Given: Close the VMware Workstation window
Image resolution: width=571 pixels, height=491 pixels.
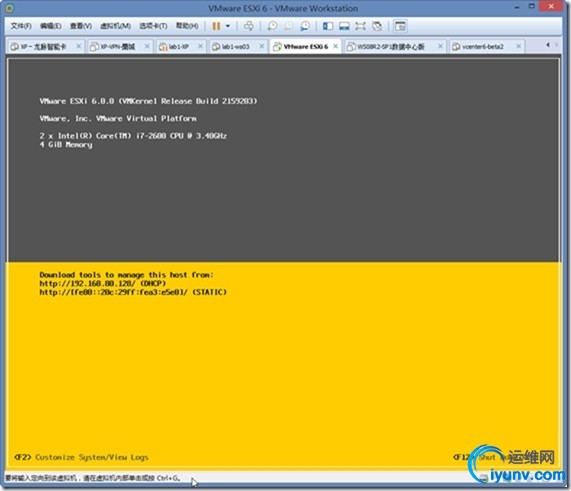Looking at the screenshot, I should (551, 6).
